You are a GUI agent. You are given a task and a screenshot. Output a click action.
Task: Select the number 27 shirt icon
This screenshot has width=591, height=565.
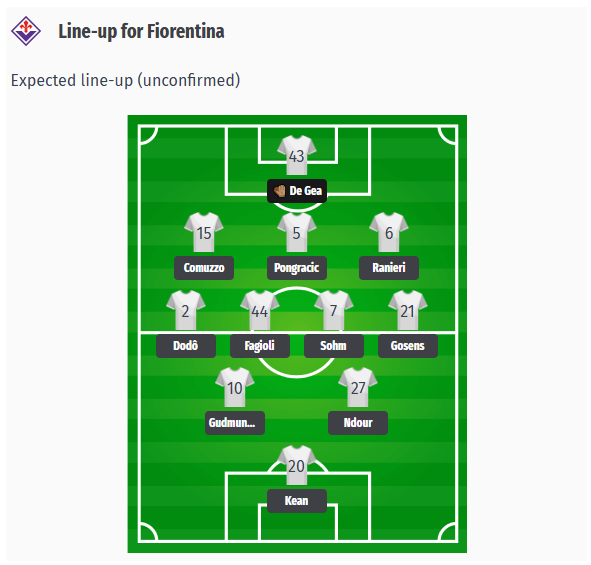tap(358, 387)
